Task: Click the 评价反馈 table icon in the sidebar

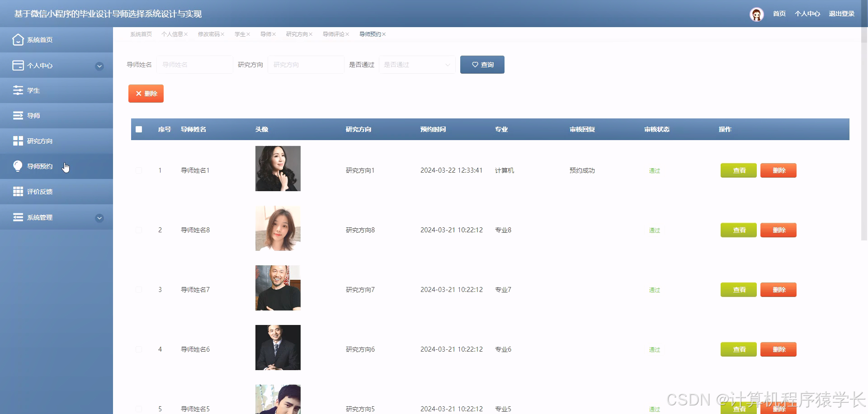Action: [x=18, y=192]
